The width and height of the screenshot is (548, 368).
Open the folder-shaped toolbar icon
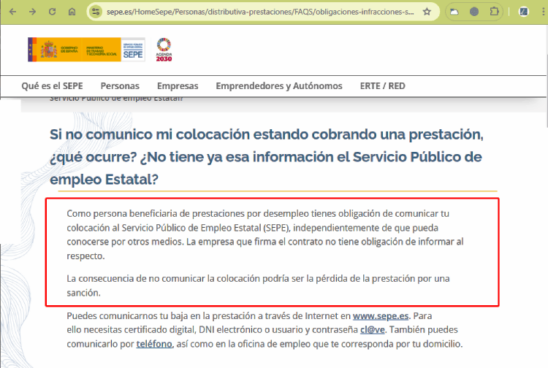[454, 12]
